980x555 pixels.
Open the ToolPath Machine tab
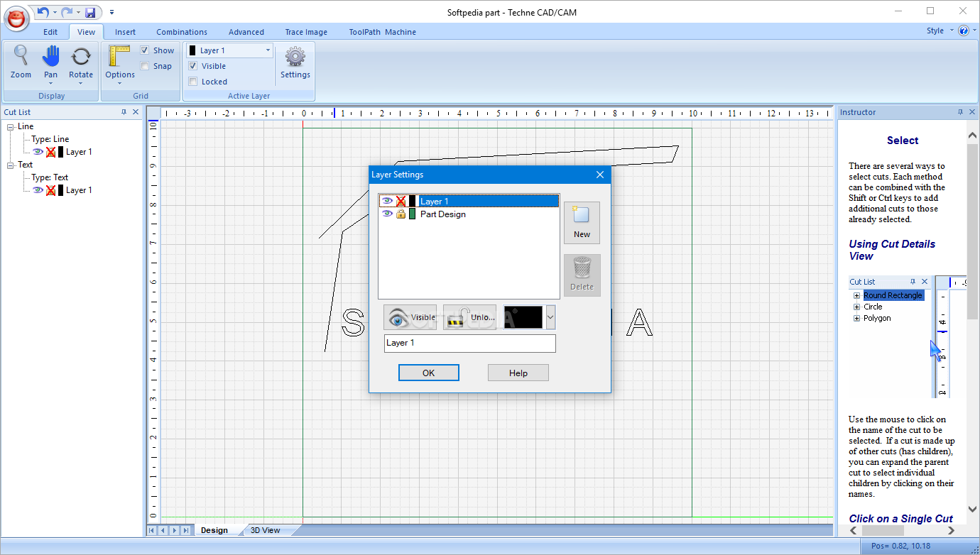(382, 32)
